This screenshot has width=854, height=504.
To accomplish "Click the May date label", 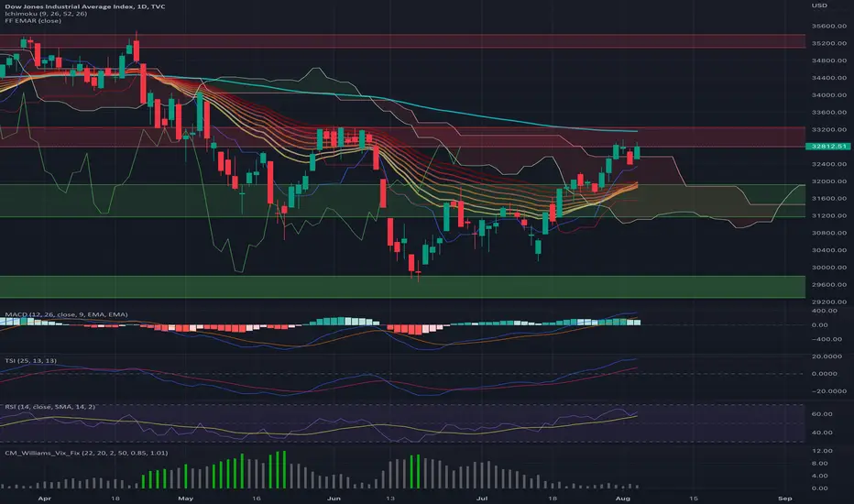I will (185, 499).
